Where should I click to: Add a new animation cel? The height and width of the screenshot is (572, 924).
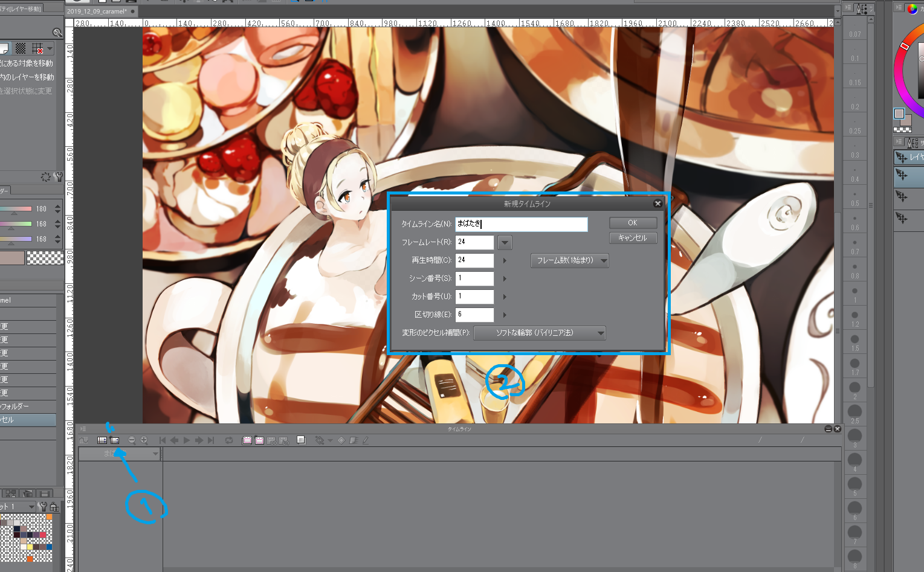tap(259, 440)
